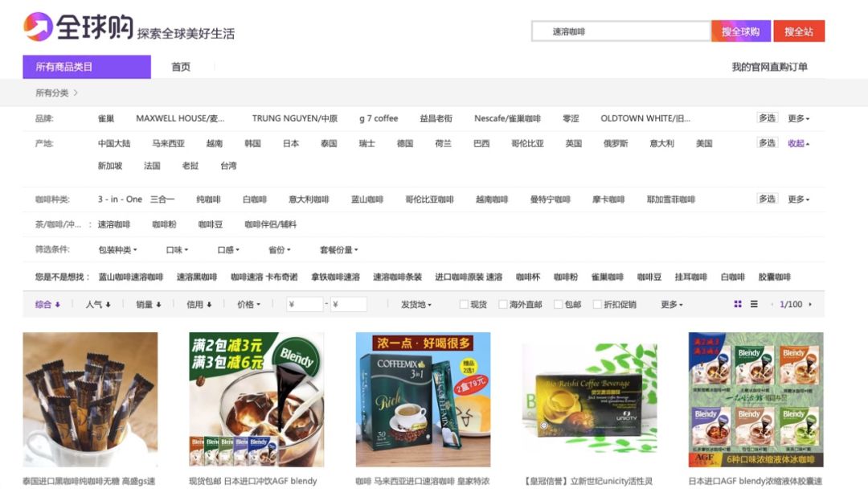The width and height of the screenshot is (868, 489).
Task: Filter by brand 雀巢
Action: click(106, 118)
